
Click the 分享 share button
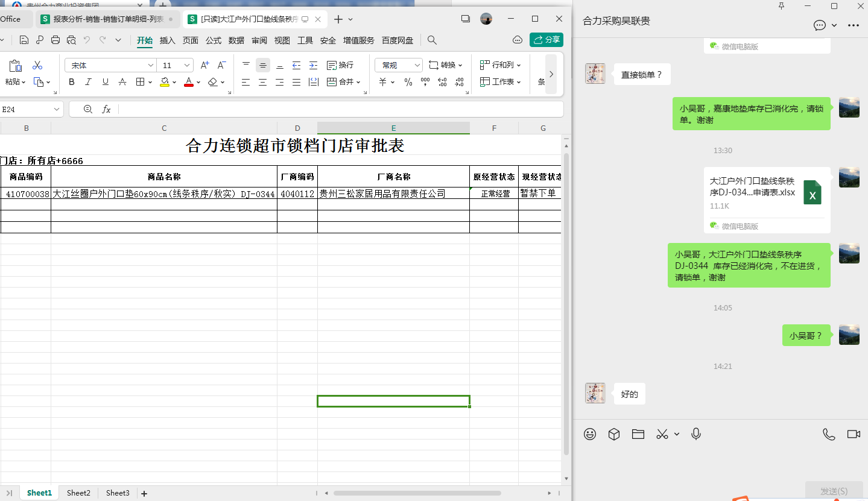tap(546, 40)
